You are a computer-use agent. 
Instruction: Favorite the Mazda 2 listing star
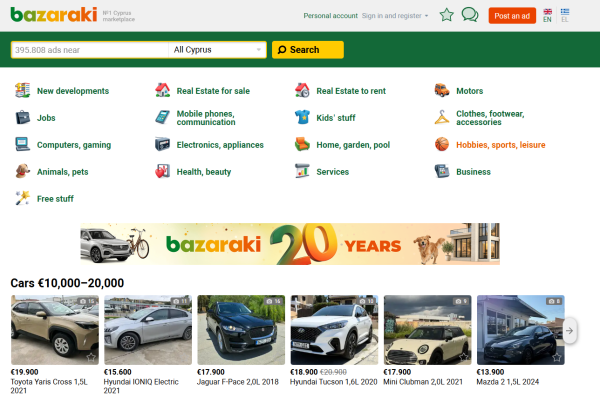(556, 357)
